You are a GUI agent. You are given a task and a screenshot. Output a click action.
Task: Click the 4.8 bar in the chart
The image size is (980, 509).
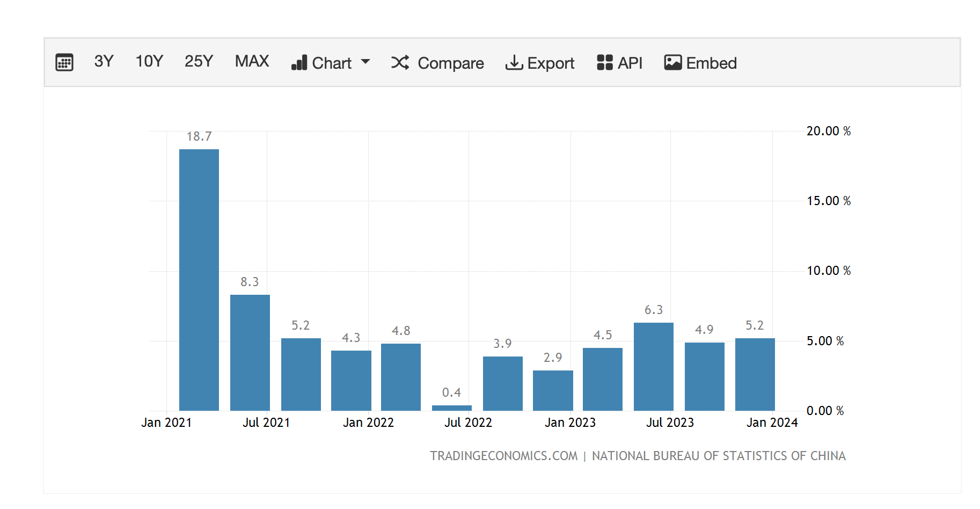point(401,377)
